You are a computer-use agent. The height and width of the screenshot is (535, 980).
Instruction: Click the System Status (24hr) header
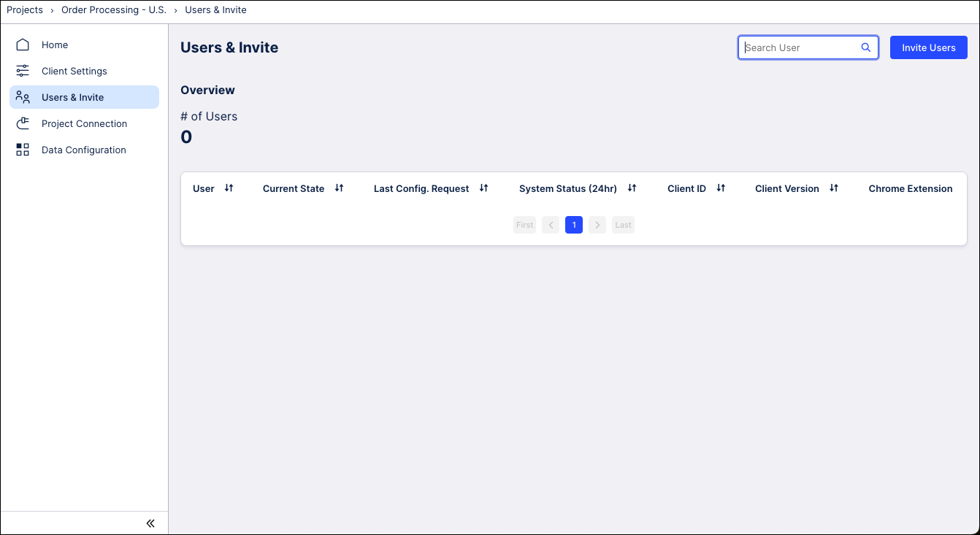[568, 188]
